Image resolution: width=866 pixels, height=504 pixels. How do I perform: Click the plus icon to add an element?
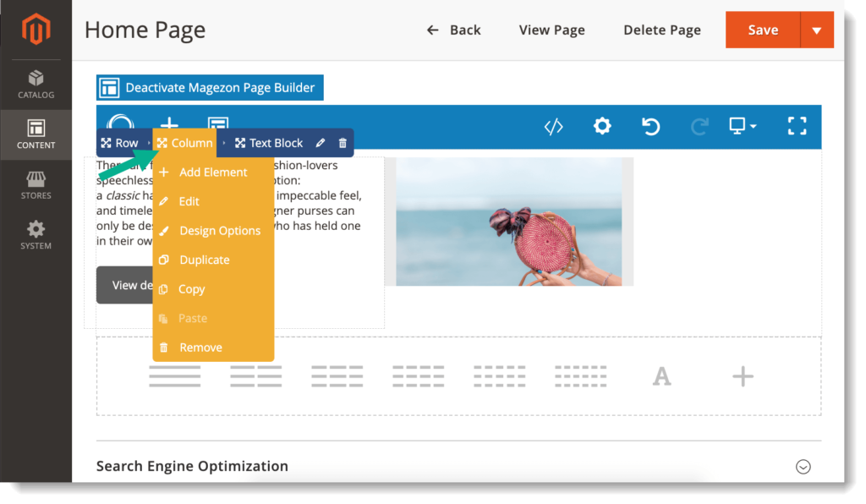(x=743, y=376)
